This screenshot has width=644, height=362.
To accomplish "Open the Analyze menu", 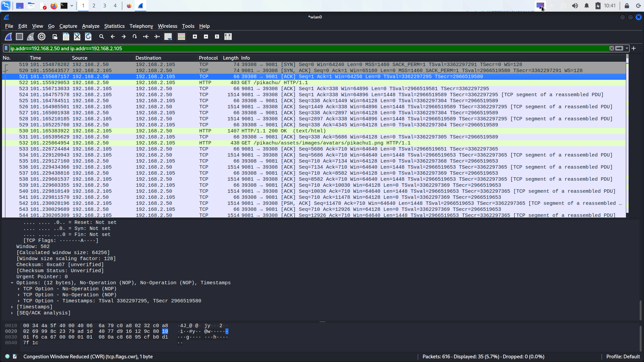I will tap(91, 26).
